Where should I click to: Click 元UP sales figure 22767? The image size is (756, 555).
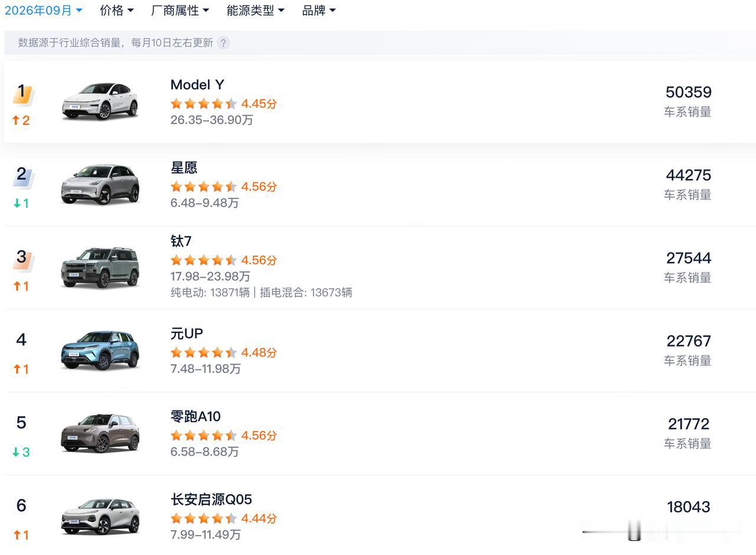[x=689, y=341]
